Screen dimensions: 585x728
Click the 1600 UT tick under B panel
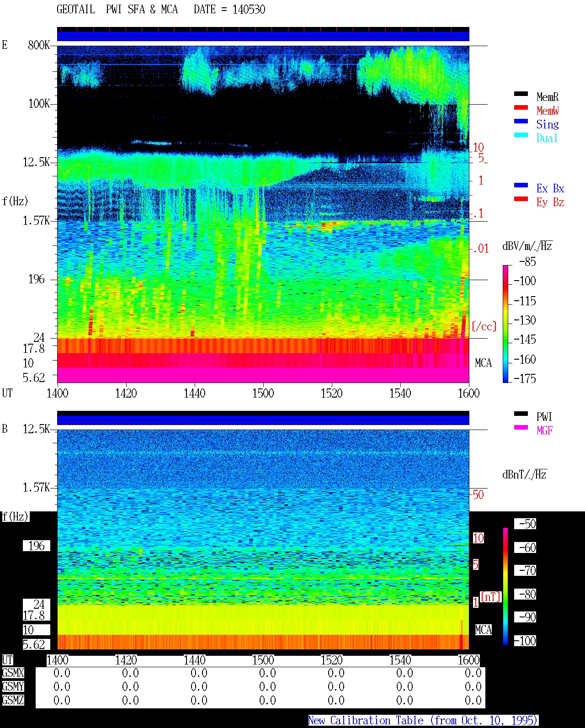(469, 660)
